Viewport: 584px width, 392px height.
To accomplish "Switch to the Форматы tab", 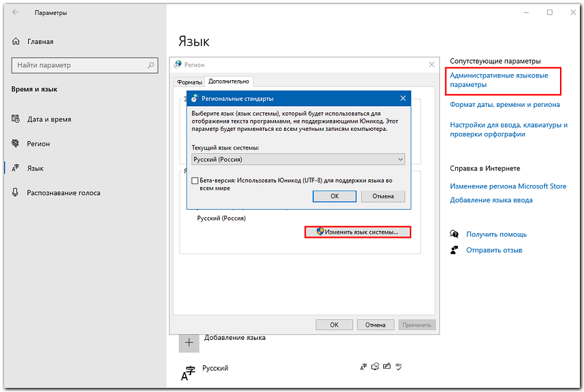I will coord(190,82).
